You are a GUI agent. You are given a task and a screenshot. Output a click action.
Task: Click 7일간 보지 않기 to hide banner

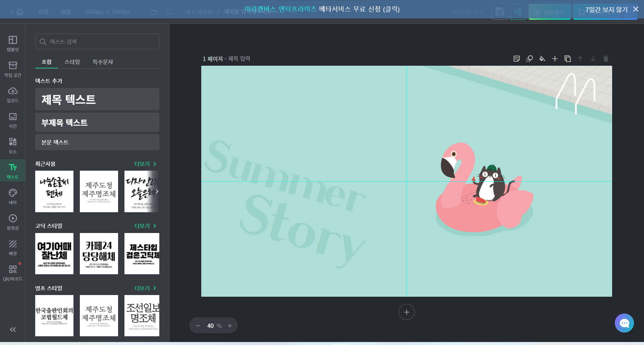(606, 9)
